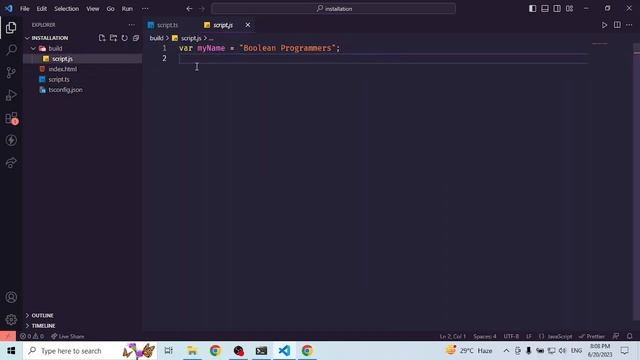
Task: Open the Selection menu
Action: 67,9
